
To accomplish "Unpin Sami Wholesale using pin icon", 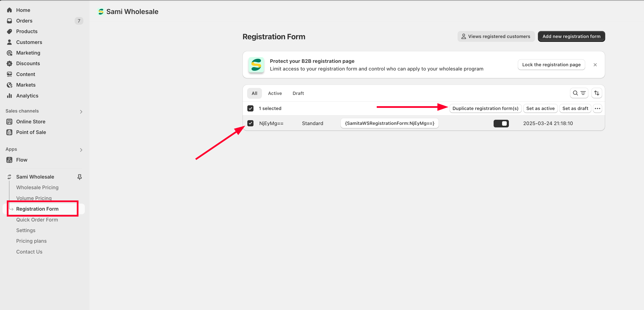I will 80,177.
